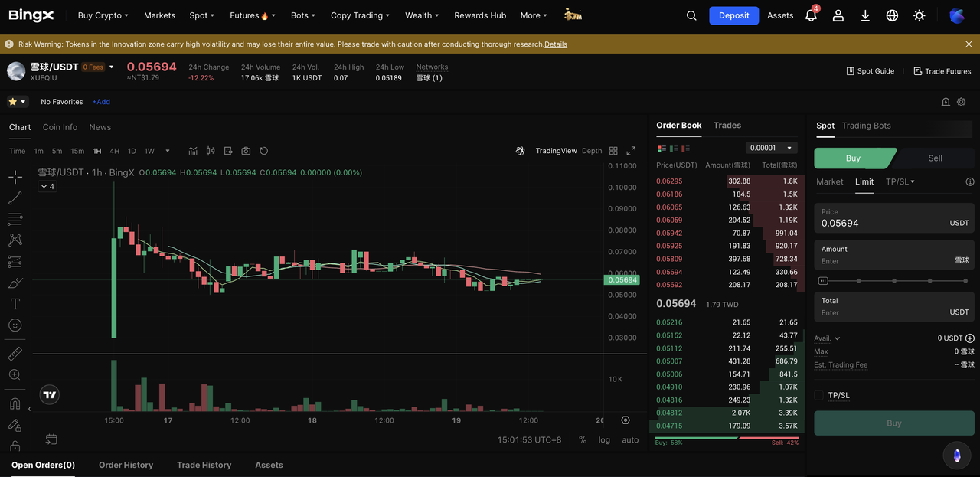The width and height of the screenshot is (980, 477).
Task: Click the blue Deposit button
Action: [x=733, y=15]
